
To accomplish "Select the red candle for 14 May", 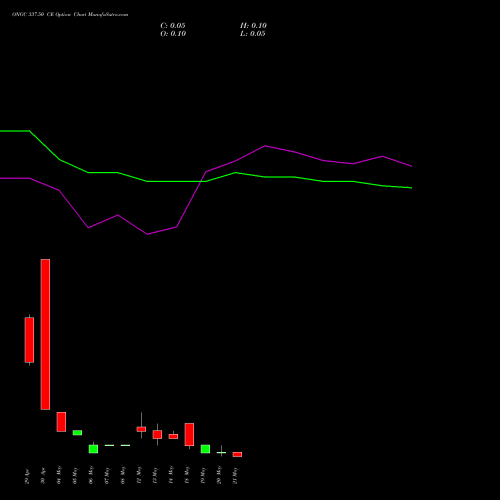I will pyautogui.click(x=173, y=436).
